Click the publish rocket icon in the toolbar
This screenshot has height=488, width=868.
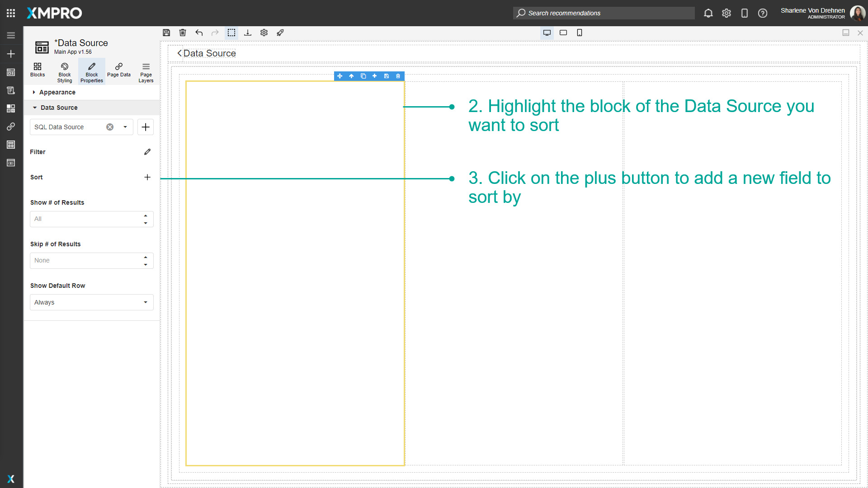tap(280, 33)
